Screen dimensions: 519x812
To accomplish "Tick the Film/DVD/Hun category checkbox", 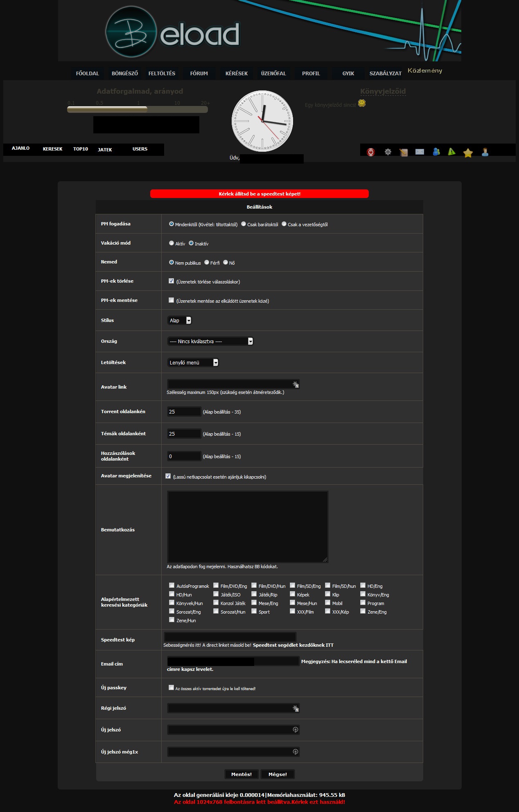I will click(254, 585).
